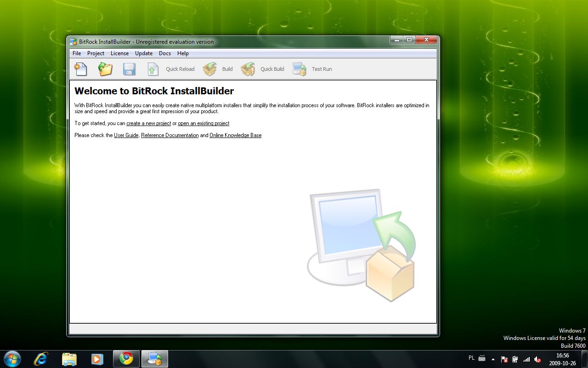Click the muted volume tray icon

coord(537,359)
